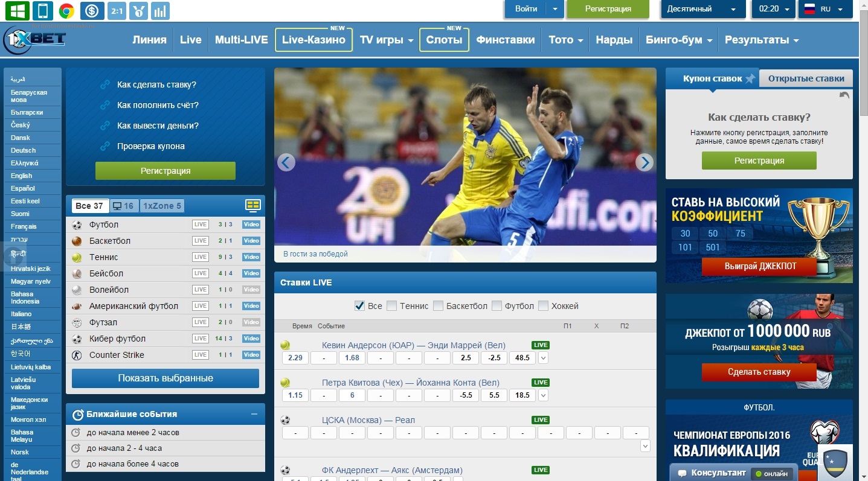This screenshot has height=481, width=868.
Task: Open the 02:20 time zone dropdown
Action: click(x=773, y=9)
